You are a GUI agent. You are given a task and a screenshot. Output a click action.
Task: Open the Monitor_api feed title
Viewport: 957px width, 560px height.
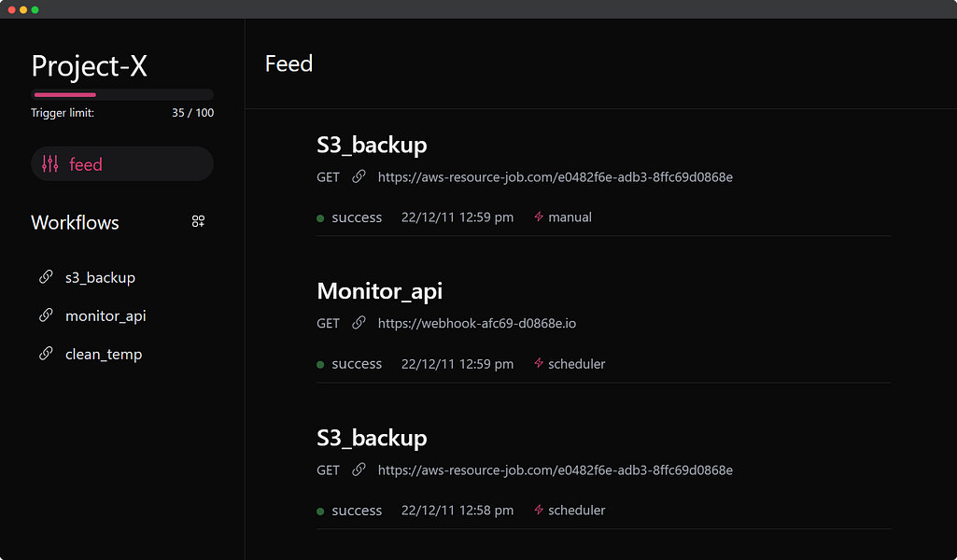380,291
